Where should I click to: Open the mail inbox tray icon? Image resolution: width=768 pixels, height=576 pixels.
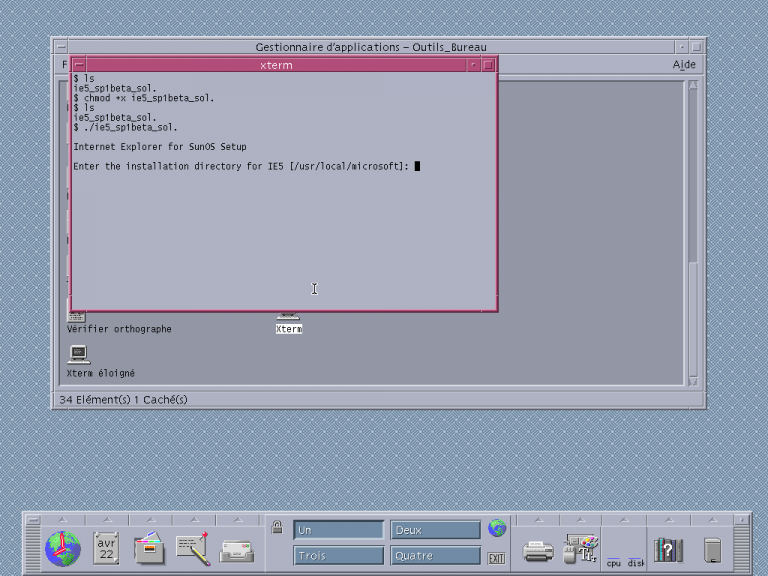pyautogui.click(x=237, y=551)
